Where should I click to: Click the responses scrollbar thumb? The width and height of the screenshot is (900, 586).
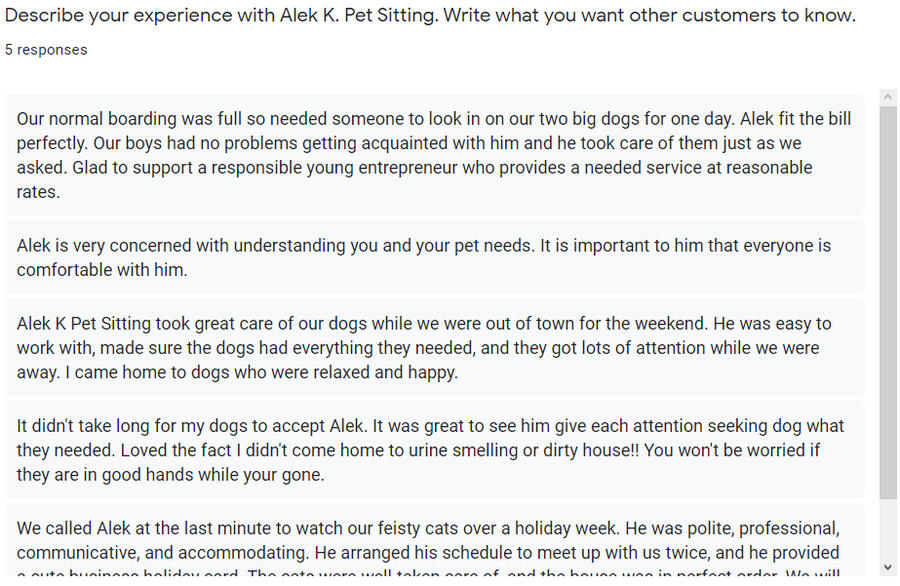pos(887,300)
